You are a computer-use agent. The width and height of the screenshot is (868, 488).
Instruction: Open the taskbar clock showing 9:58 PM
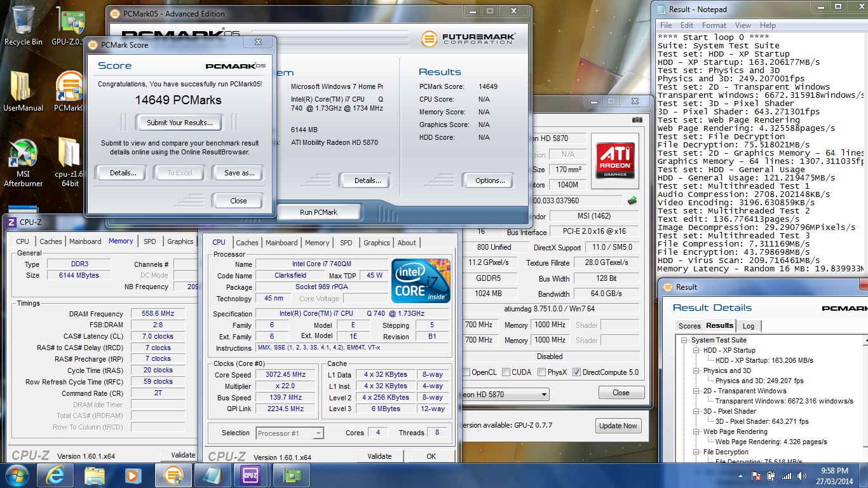[x=835, y=475]
